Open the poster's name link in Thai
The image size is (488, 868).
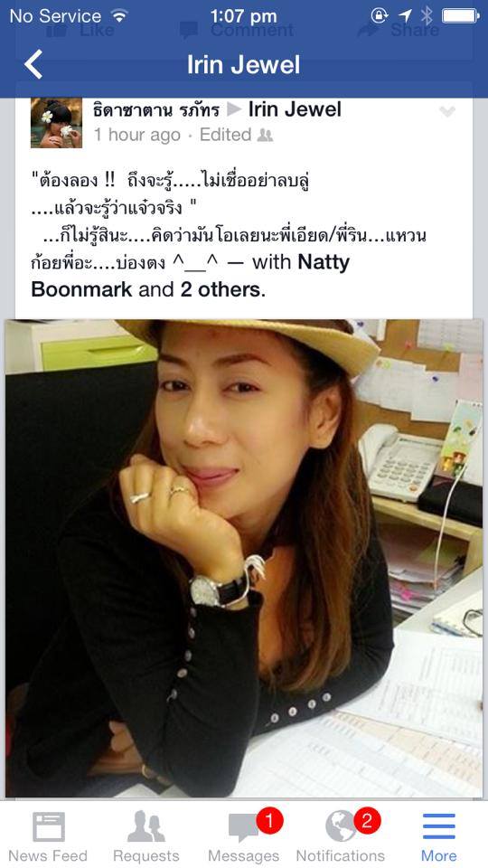coord(156,110)
